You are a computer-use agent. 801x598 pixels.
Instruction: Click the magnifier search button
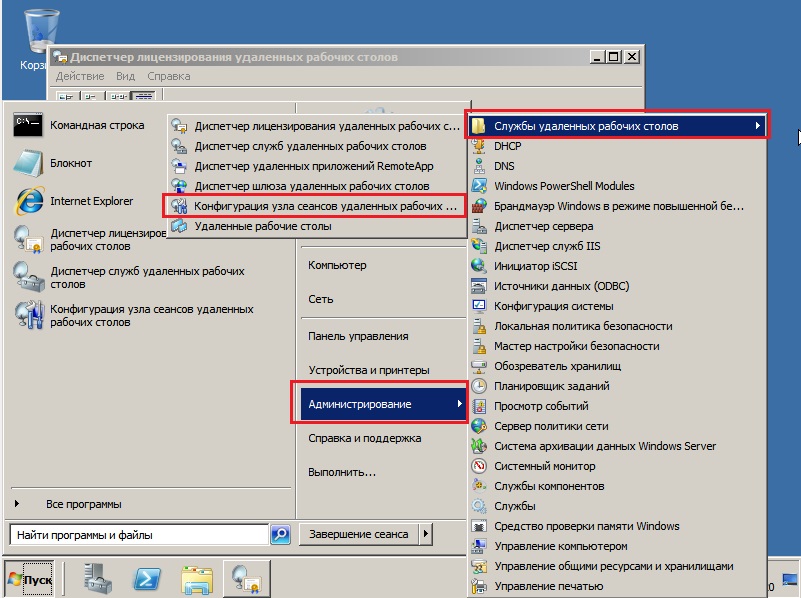[280, 535]
